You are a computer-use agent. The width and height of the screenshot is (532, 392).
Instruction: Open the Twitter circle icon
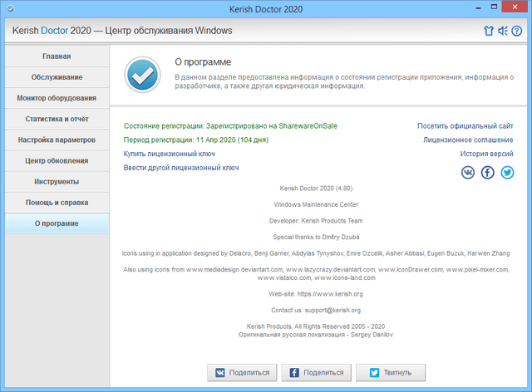click(507, 173)
